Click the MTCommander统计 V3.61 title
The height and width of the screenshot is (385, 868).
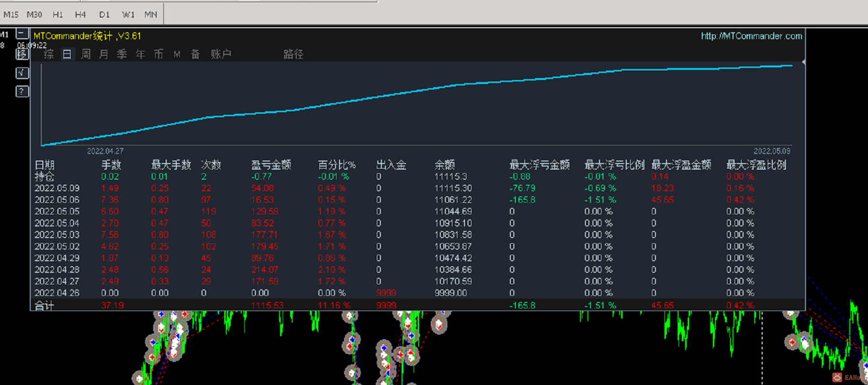click(x=87, y=36)
